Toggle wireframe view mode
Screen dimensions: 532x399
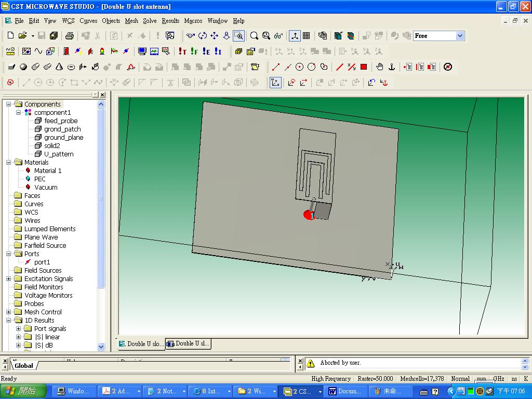322,36
